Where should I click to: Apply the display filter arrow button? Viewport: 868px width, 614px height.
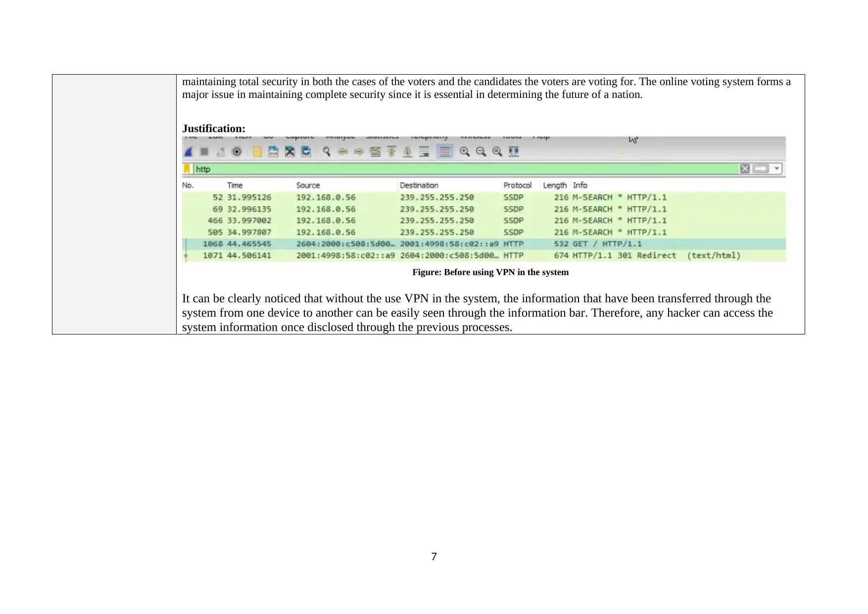coord(761,169)
